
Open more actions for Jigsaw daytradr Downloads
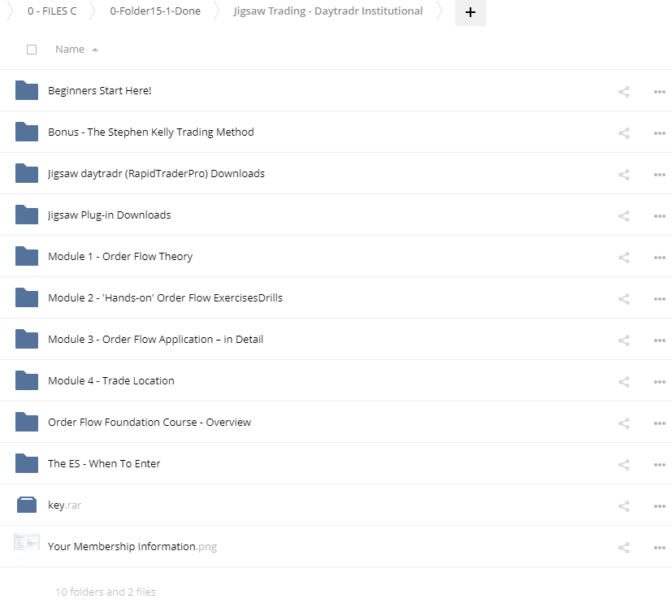(659, 175)
